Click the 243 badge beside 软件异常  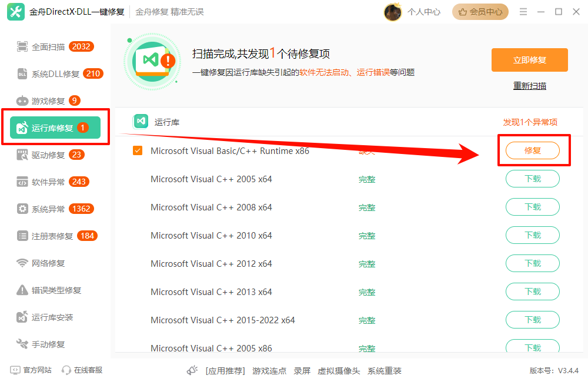click(79, 182)
